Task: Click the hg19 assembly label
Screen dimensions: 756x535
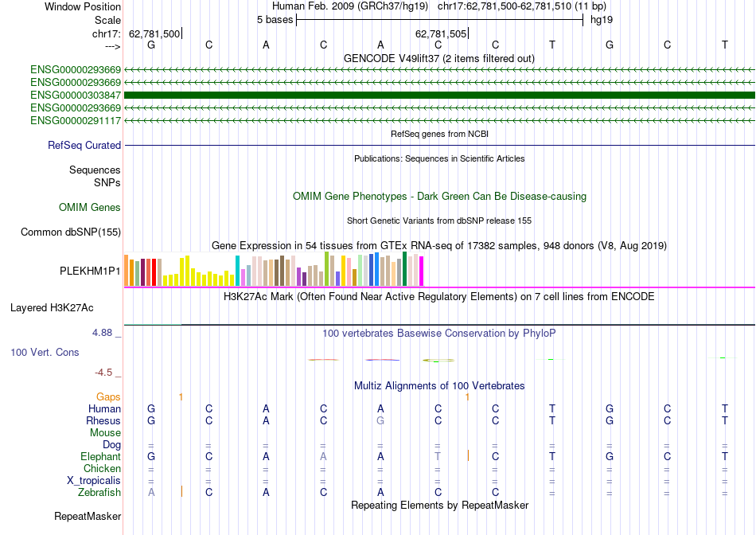Action: (x=602, y=20)
